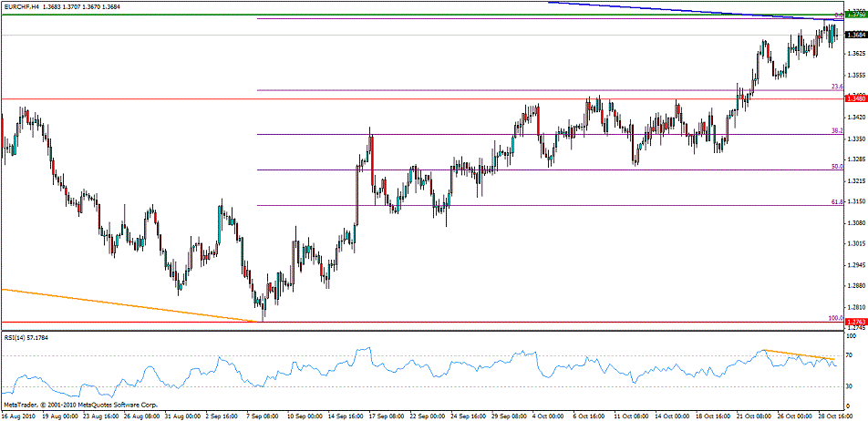Select the green 1.3750 price level label
This screenshot has width=868, height=421.
856,15
